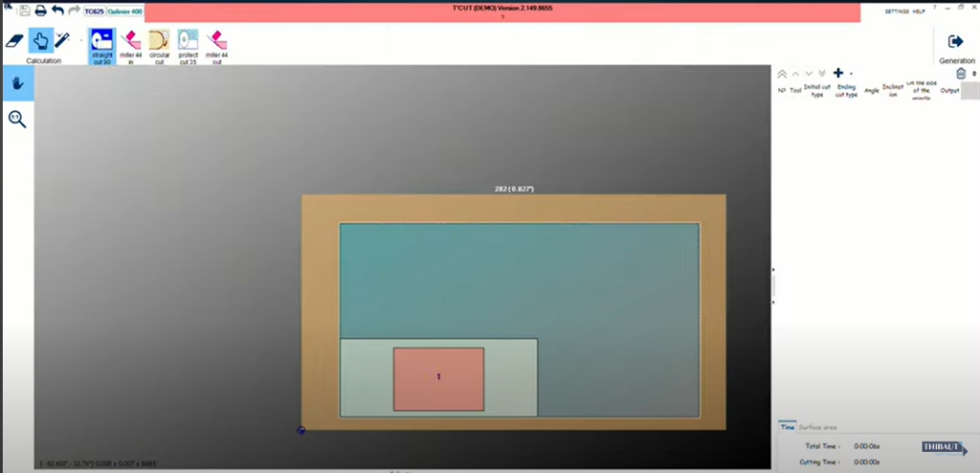Screen dimensions: 980x473
Task: Open the SETTINGS menu
Action: (x=896, y=11)
